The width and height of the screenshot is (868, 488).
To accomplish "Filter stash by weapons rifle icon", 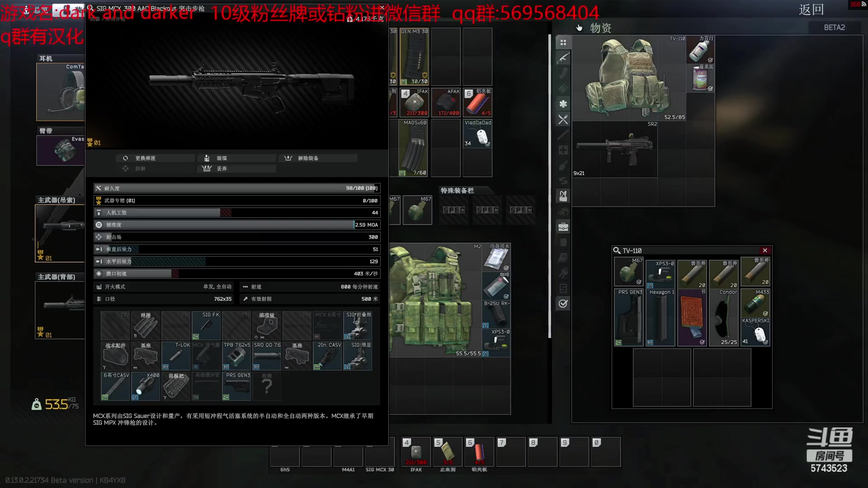I will click(563, 58).
